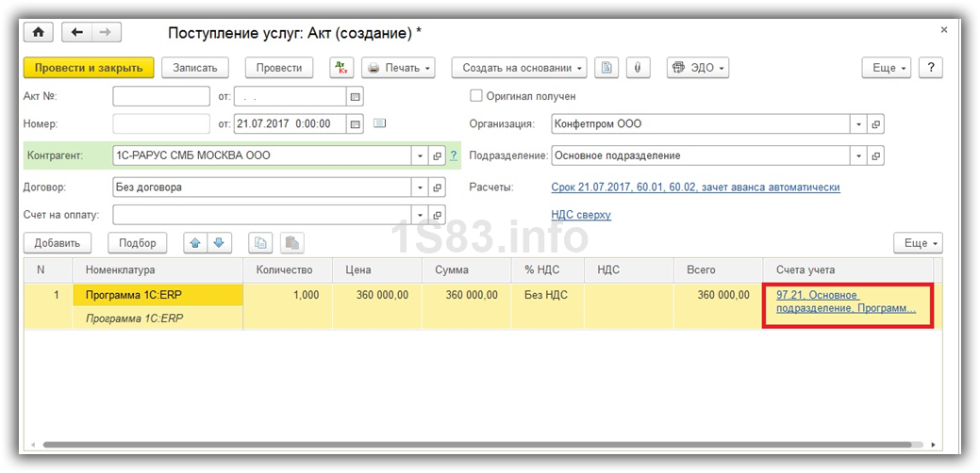
Task: Click the paperclip attachments icon
Action: point(638,68)
